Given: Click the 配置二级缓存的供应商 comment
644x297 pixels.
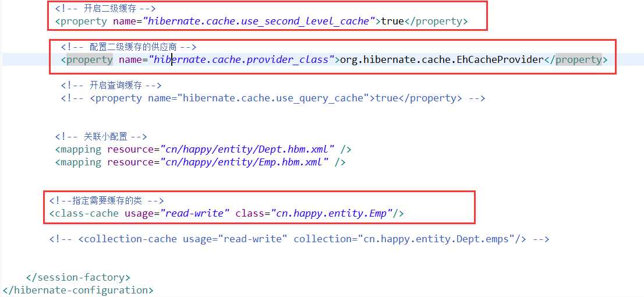Looking at the screenshot, I should (x=129, y=47).
